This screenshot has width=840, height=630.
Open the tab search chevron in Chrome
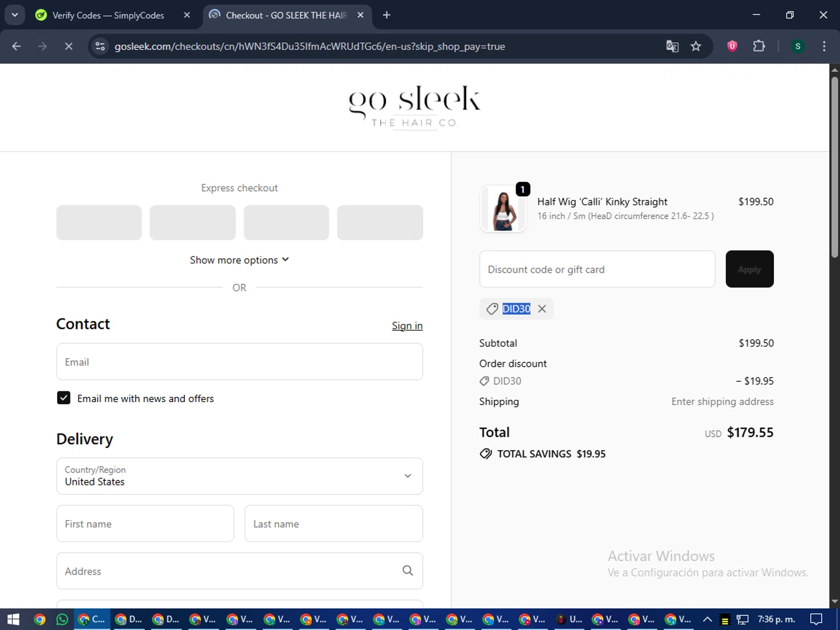click(x=15, y=15)
